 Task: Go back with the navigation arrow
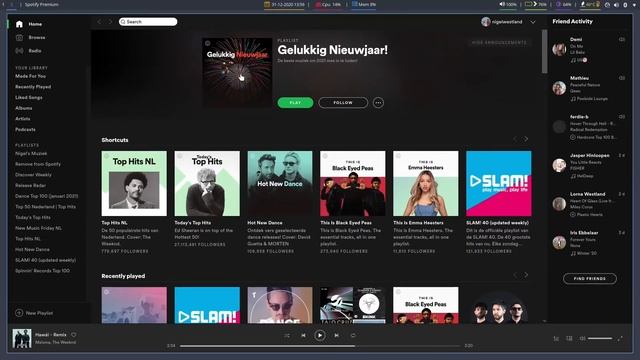99,22
